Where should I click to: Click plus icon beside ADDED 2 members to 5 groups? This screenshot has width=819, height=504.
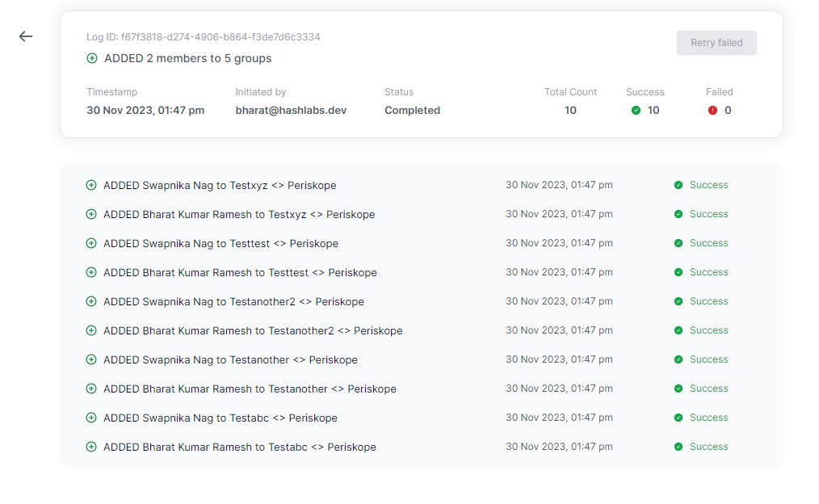[92, 58]
